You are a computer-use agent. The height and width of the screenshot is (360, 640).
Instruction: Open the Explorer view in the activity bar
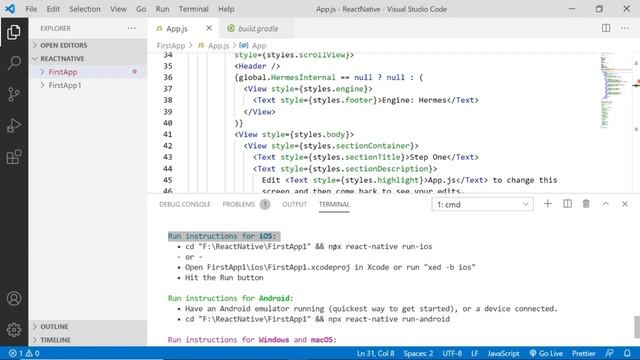[13, 32]
